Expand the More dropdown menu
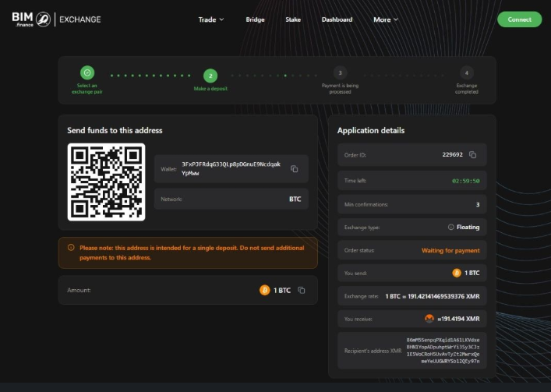The image size is (551, 392). 386,19
